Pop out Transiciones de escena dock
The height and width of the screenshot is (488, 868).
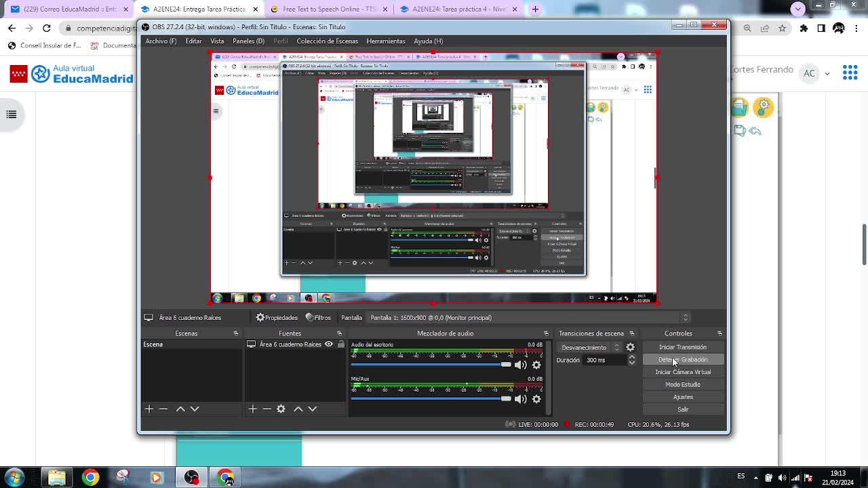[632, 333]
